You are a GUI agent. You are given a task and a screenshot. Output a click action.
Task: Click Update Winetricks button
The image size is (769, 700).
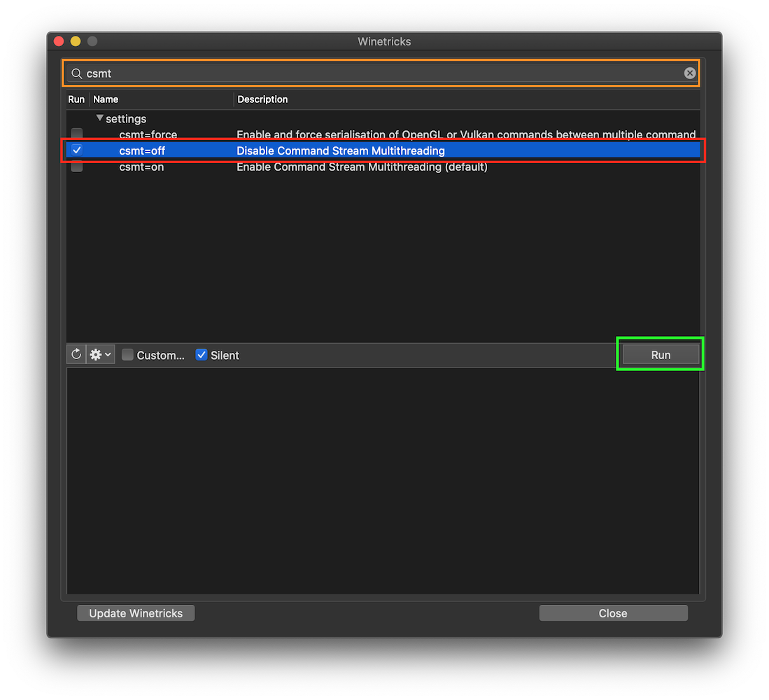pyautogui.click(x=136, y=613)
